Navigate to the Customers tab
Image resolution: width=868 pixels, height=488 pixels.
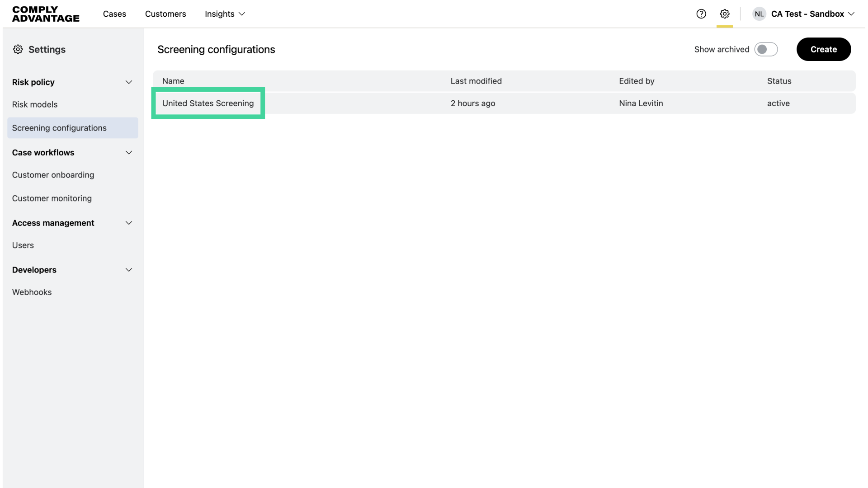(x=165, y=14)
